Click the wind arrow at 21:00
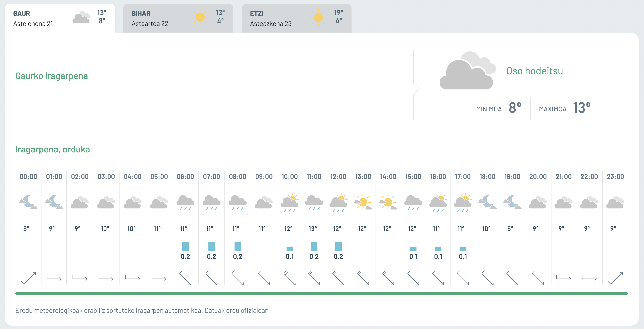 point(564,278)
